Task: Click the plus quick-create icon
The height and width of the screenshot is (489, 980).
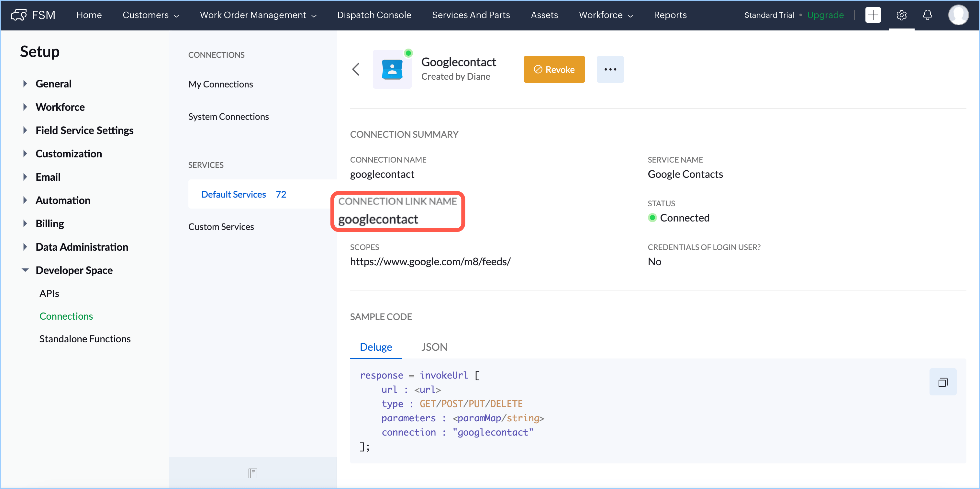Action: pos(873,15)
